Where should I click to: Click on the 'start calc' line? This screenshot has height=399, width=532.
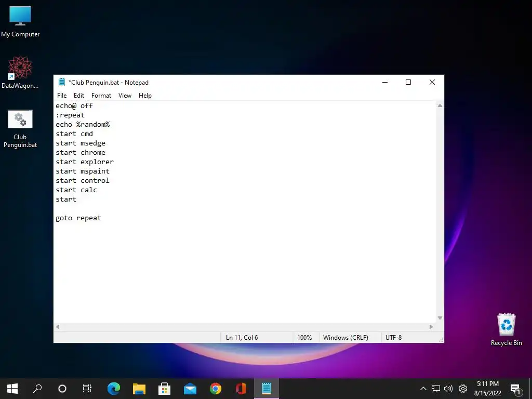pos(76,190)
